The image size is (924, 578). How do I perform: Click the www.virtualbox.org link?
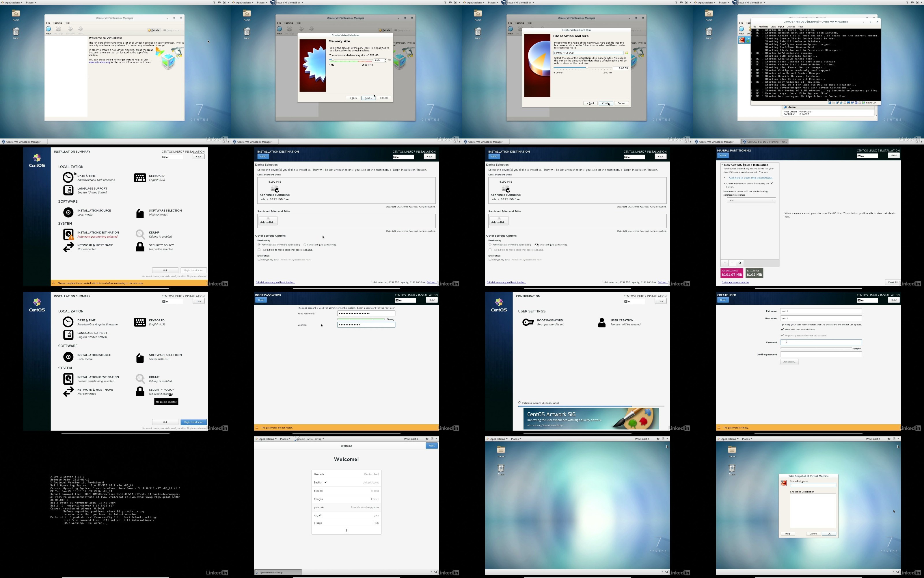pos(99,62)
